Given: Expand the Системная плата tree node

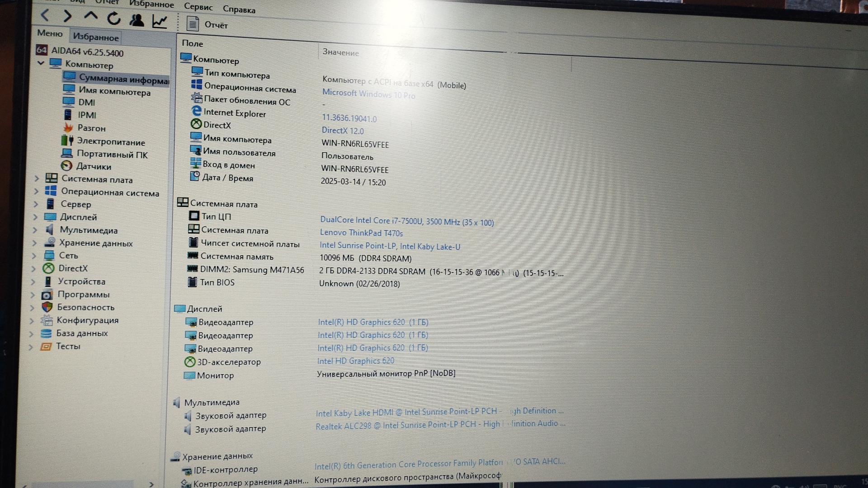Looking at the screenshot, I should [37, 178].
